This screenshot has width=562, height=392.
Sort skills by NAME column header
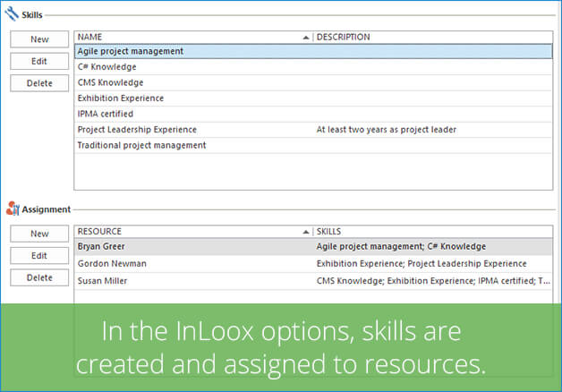[193, 38]
